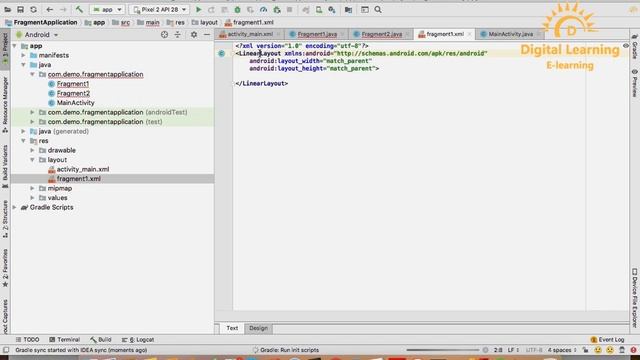Open the Resource Manager side panel

5,104
